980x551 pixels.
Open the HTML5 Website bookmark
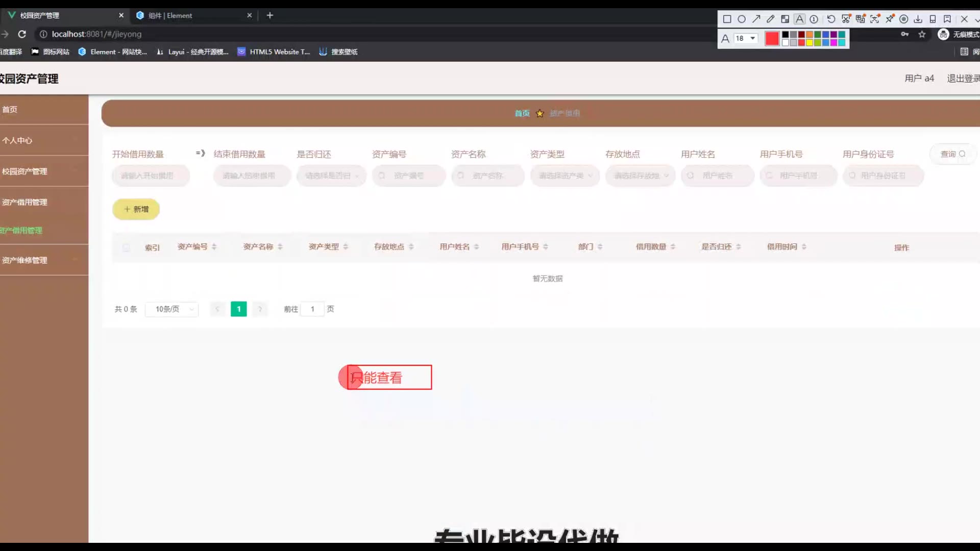click(x=274, y=52)
